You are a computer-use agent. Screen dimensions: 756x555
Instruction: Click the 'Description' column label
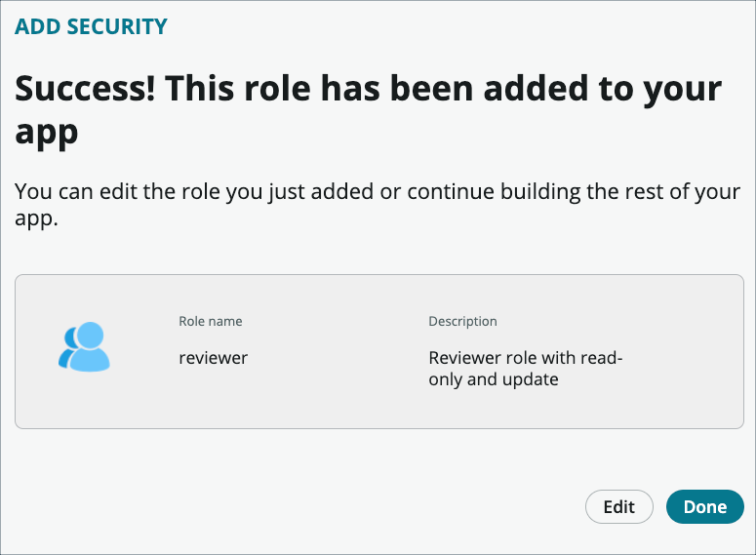point(462,321)
